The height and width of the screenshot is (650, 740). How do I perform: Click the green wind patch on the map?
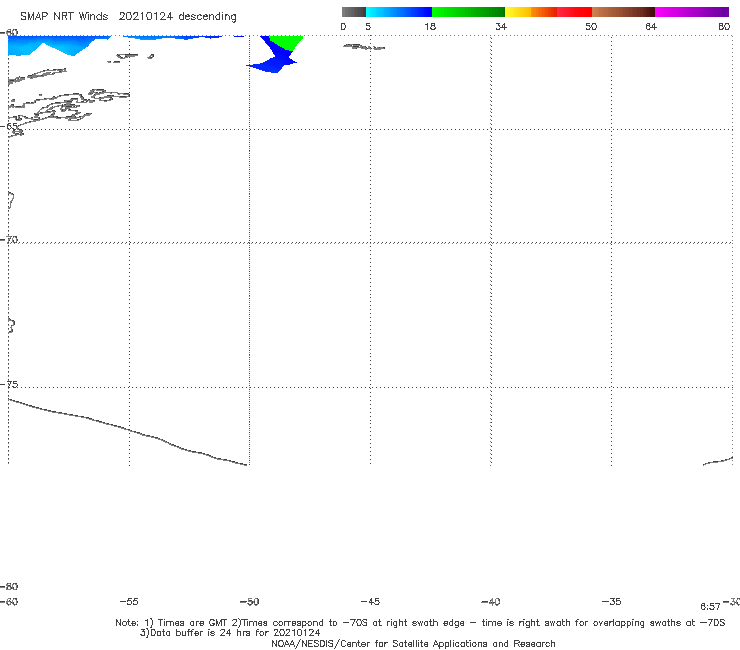[286, 42]
